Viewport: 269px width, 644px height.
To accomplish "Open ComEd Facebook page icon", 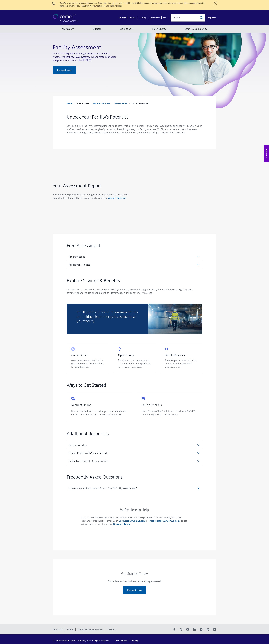I will click(174, 629).
